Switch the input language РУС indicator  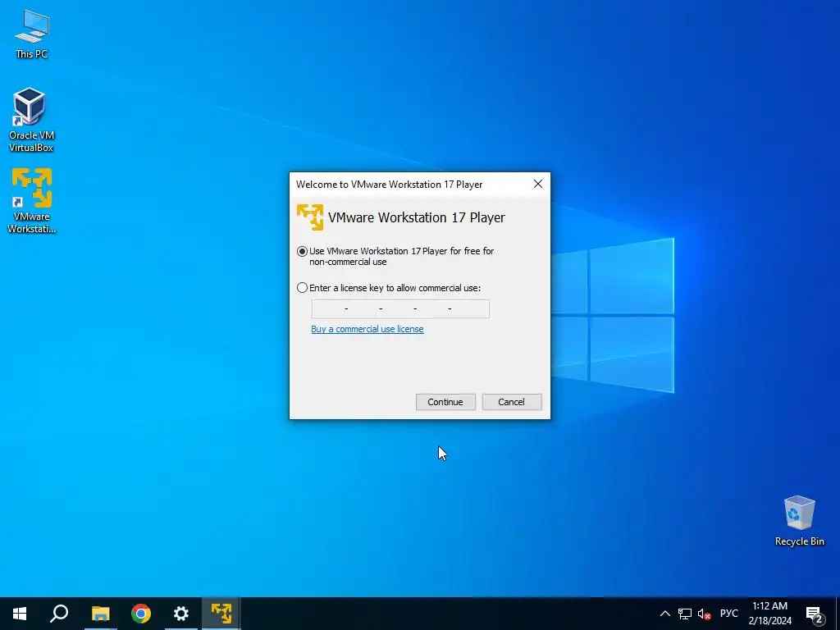(728, 614)
